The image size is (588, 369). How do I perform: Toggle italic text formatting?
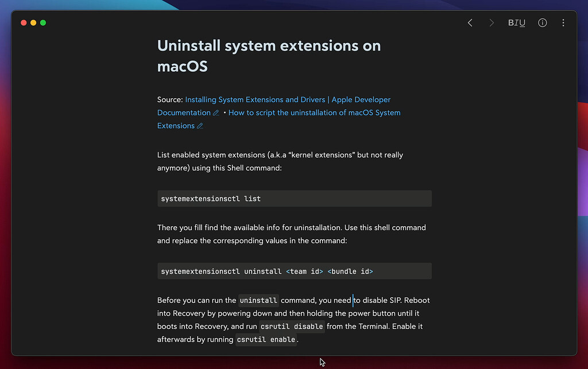[516, 22]
